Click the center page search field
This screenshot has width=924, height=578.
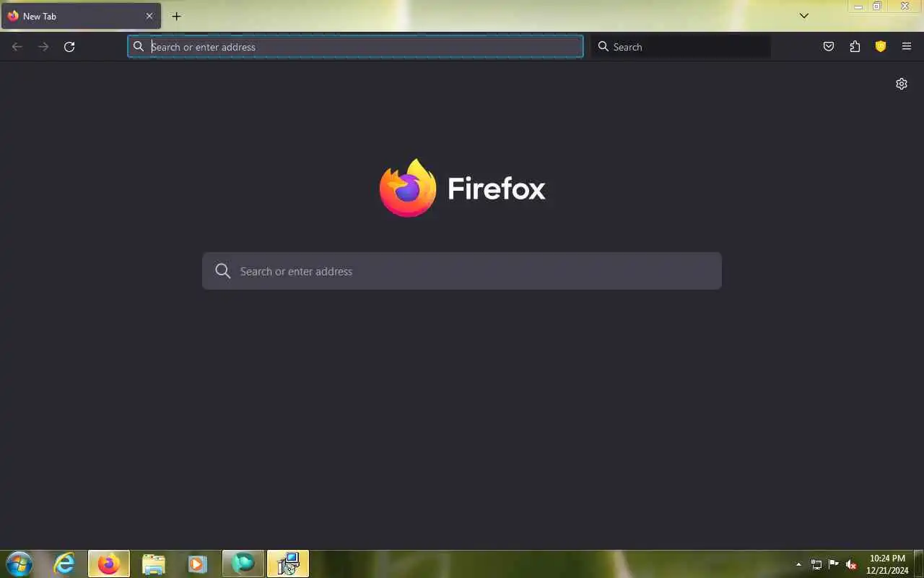[462, 271]
